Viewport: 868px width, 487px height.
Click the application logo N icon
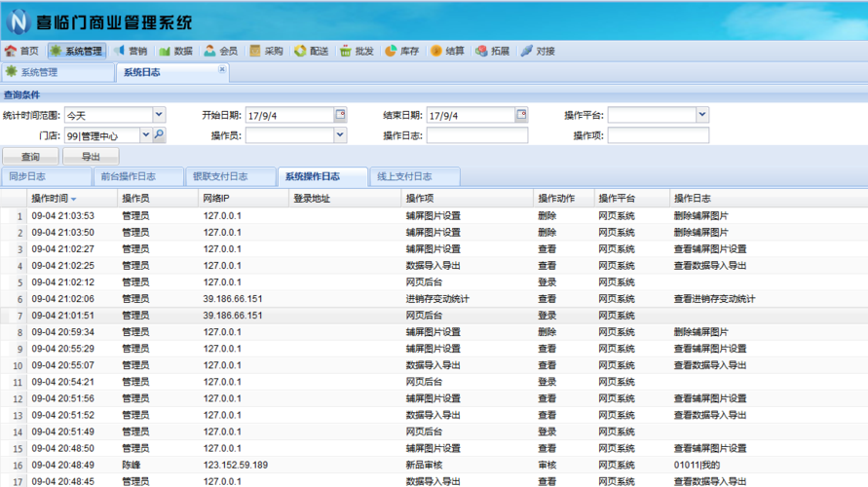[18, 21]
